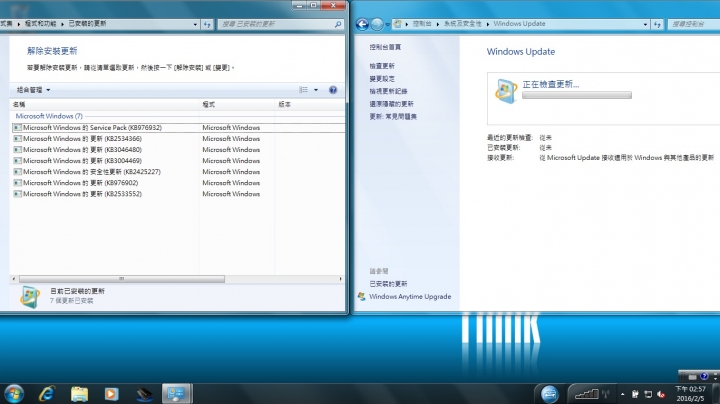Click 變更設定 link in sidebar

pyautogui.click(x=382, y=79)
